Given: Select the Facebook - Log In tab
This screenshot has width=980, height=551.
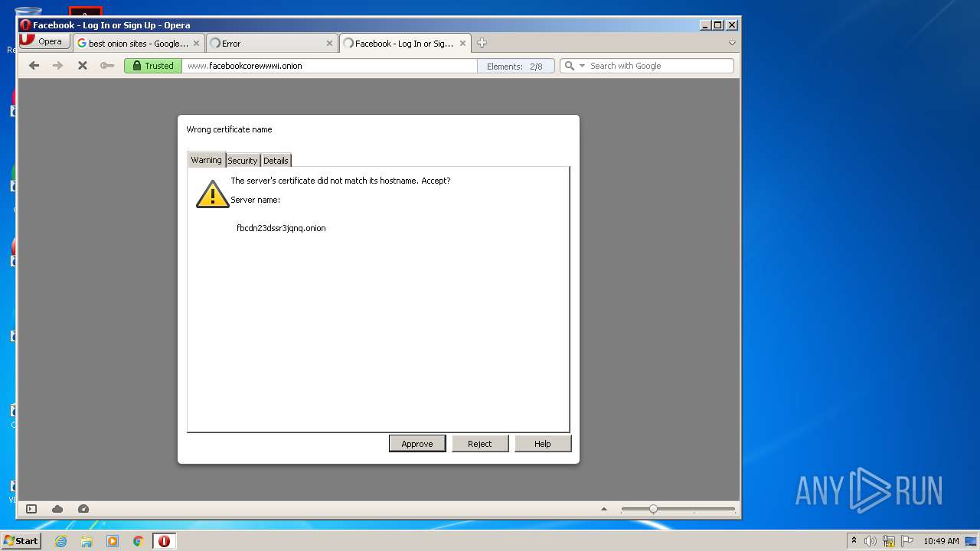Looking at the screenshot, I should click(x=405, y=44).
